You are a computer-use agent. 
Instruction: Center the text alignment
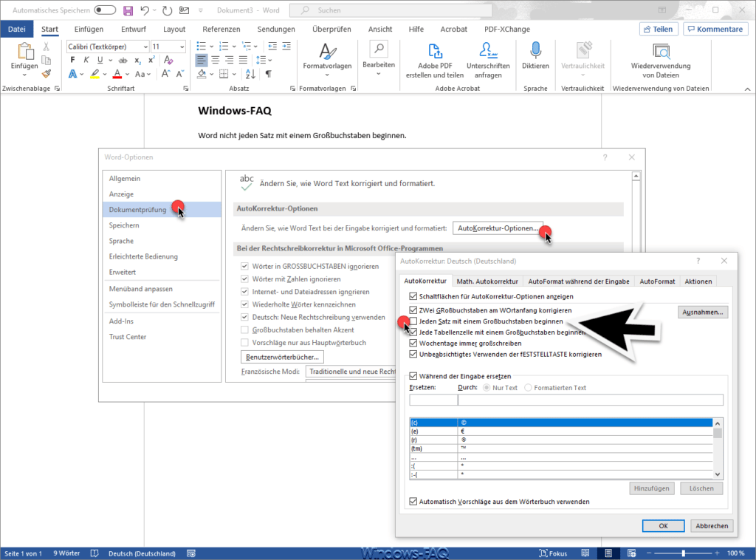tap(216, 60)
